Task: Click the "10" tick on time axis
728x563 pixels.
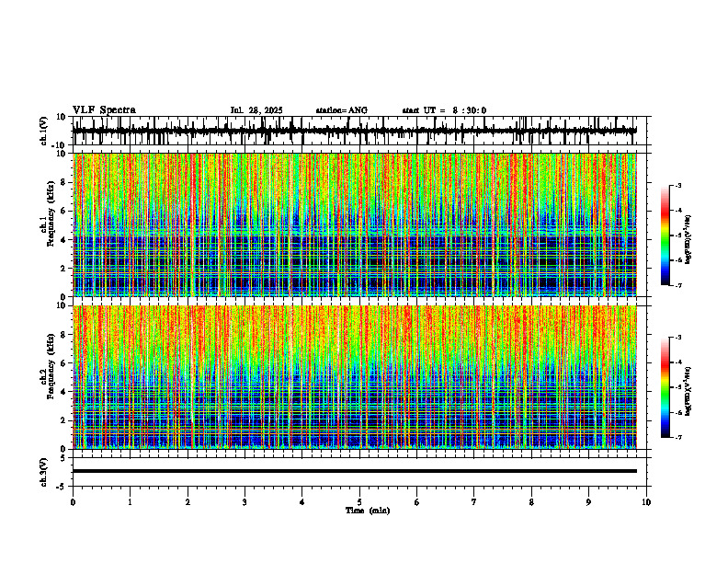Action: (646, 502)
